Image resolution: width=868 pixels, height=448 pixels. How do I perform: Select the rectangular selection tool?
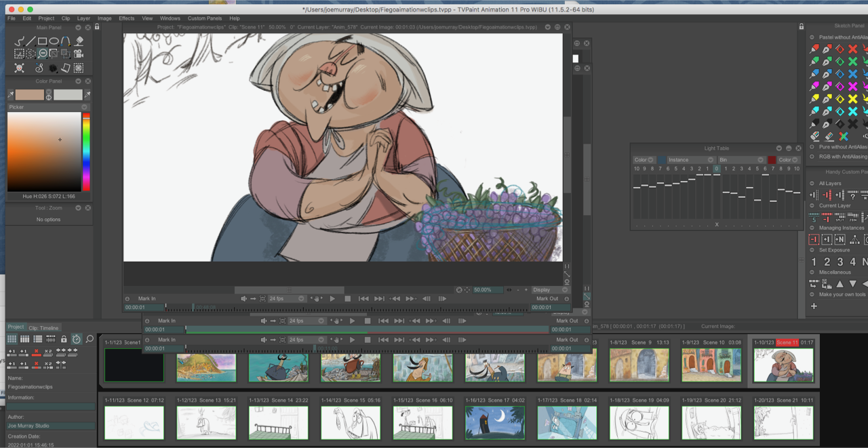(x=19, y=54)
